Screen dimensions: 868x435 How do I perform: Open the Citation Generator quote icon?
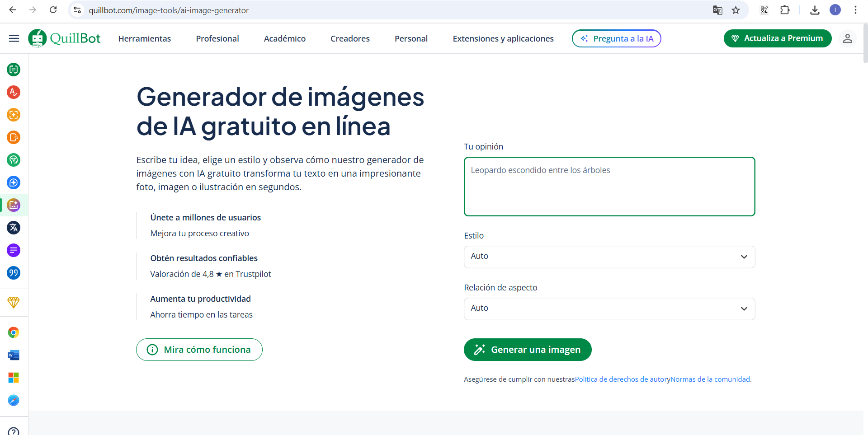[x=14, y=273]
